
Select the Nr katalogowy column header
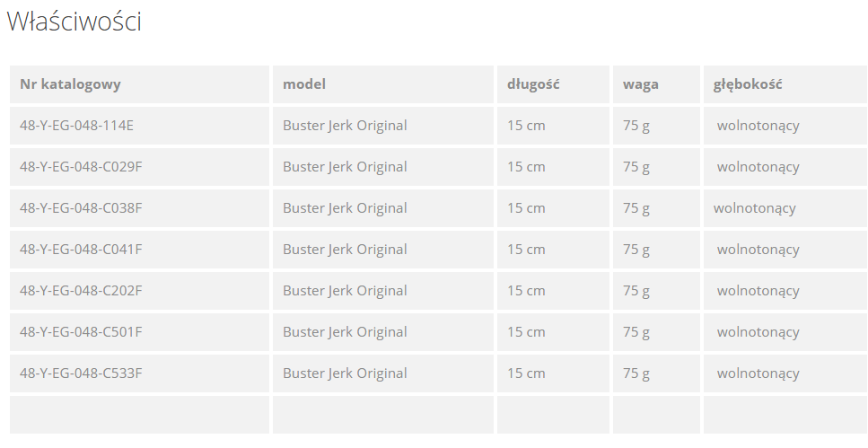pos(70,84)
